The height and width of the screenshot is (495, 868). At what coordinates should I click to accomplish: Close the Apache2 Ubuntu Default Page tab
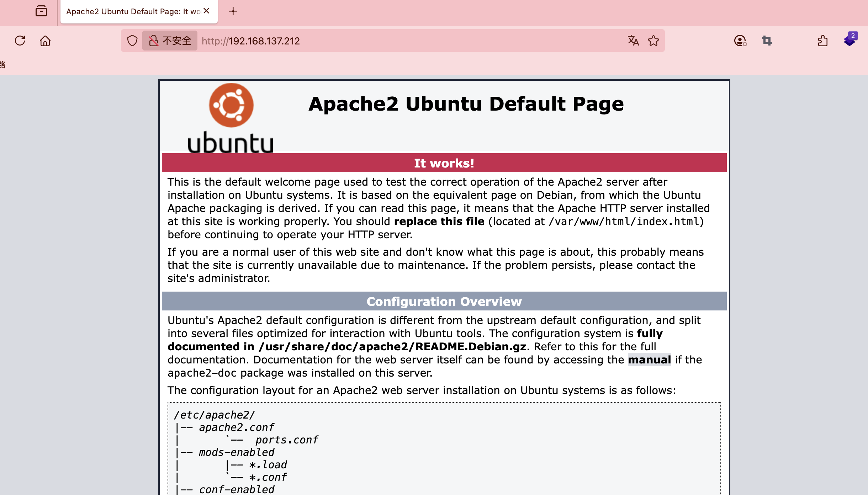pyautogui.click(x=206, y=11)
